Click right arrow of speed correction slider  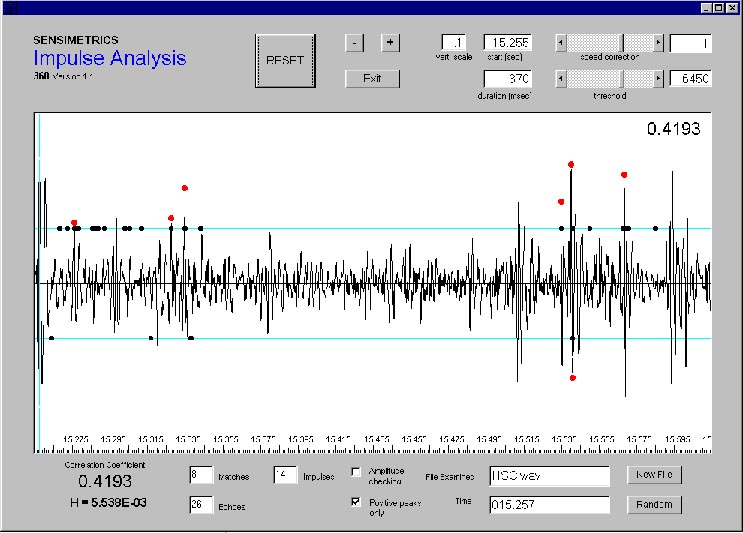658,42
